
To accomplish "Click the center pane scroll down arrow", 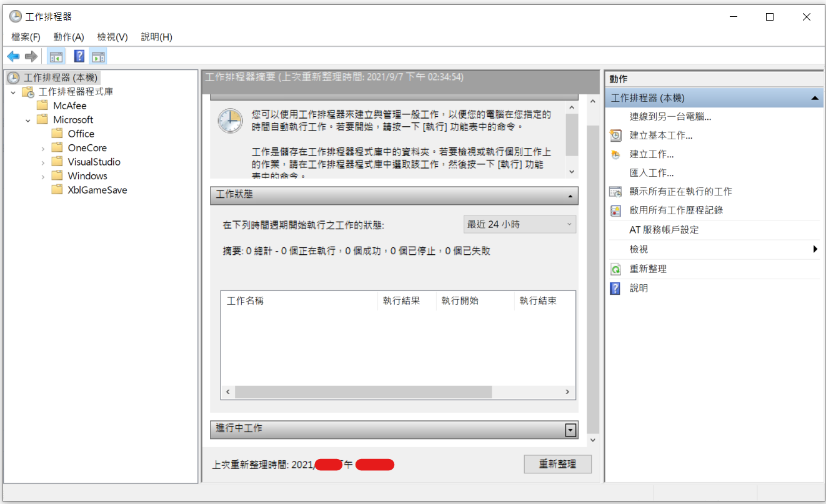I will 593,440.
